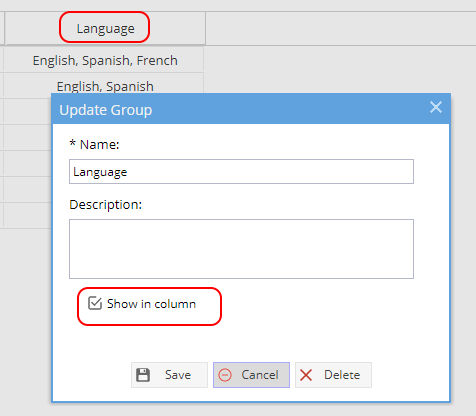This screenshot has width=476, height=416.
Task: Toggle the Show in column checkbox
Action: pos(95,303)
